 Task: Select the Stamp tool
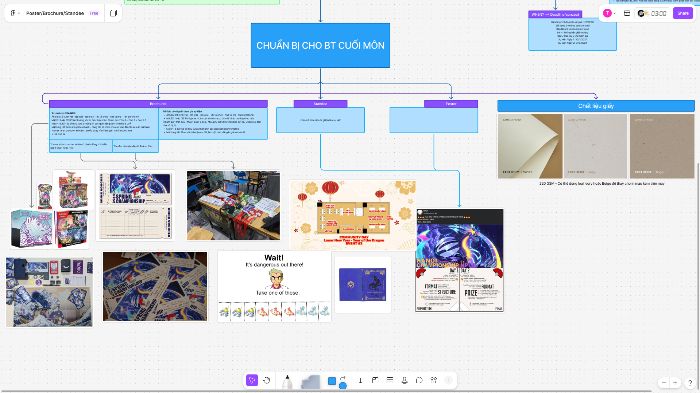(x=404, y=380)
